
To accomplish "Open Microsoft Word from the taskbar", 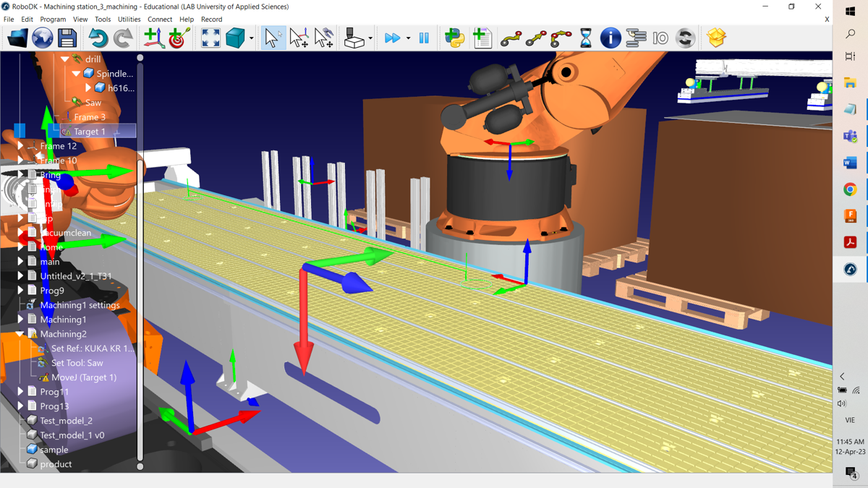I will (x=850, y=163).
